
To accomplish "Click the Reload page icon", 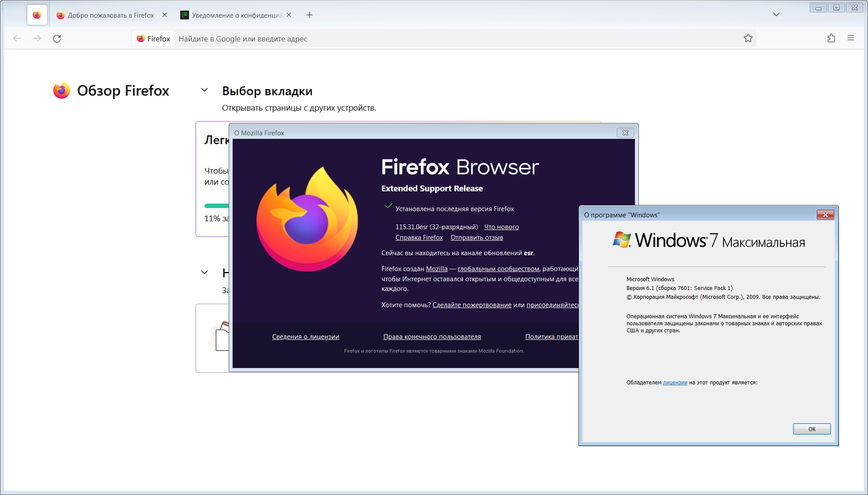I will click(x=57, y=39).
